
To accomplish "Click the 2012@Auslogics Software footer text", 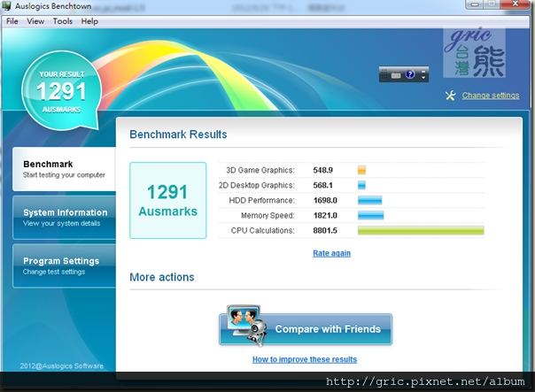I will [x=62, y=366].
